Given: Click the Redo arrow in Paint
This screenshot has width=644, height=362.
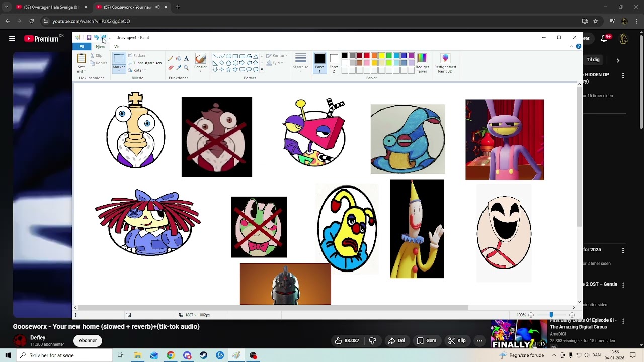Looking at the screenshot, I should coord(103,37).
